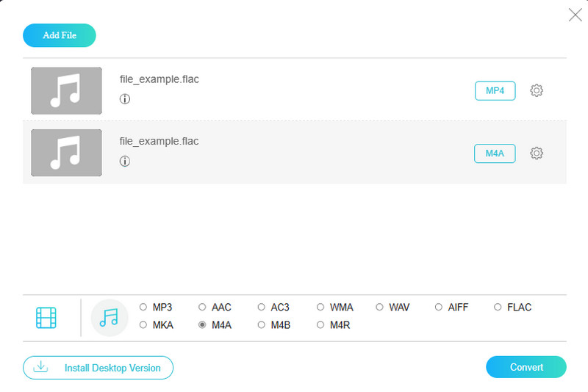Choose the AAC output format

[x=202, y=308]
